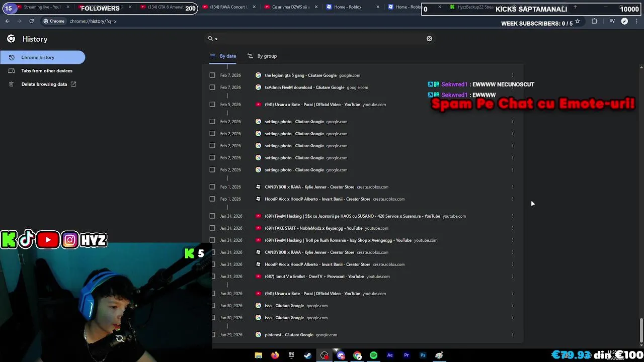
Task: Click the 'Jan 29, 2026' date text
Action: [x=231, y=335]
